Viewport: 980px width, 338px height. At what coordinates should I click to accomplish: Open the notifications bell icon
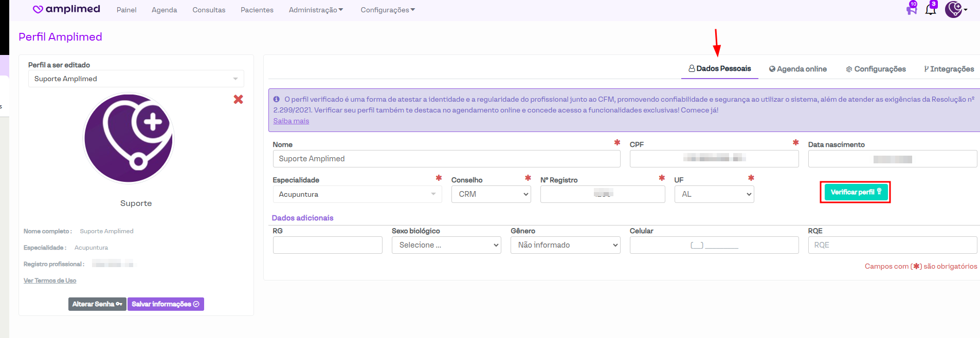point(930,9)
